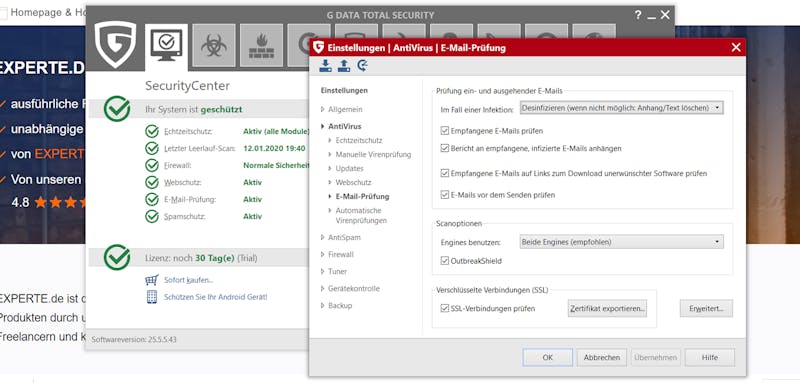The height and width of the screenshot is (383, 800).
Task: Expand the AntiSpam settings node
Action: point(322,237)
